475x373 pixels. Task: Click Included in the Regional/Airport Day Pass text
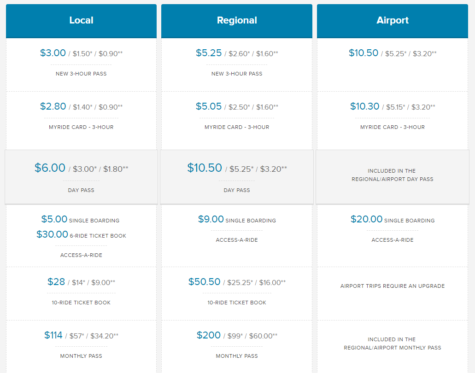point(392,175)
